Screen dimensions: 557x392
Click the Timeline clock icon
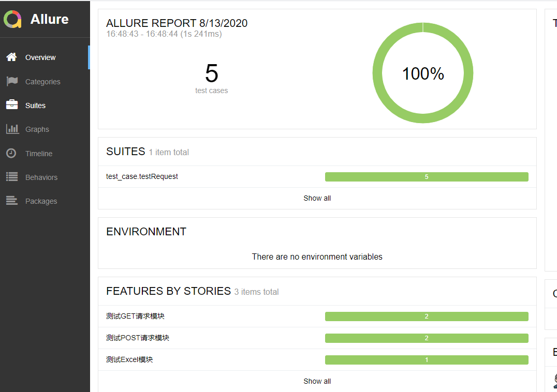(11, 153)
